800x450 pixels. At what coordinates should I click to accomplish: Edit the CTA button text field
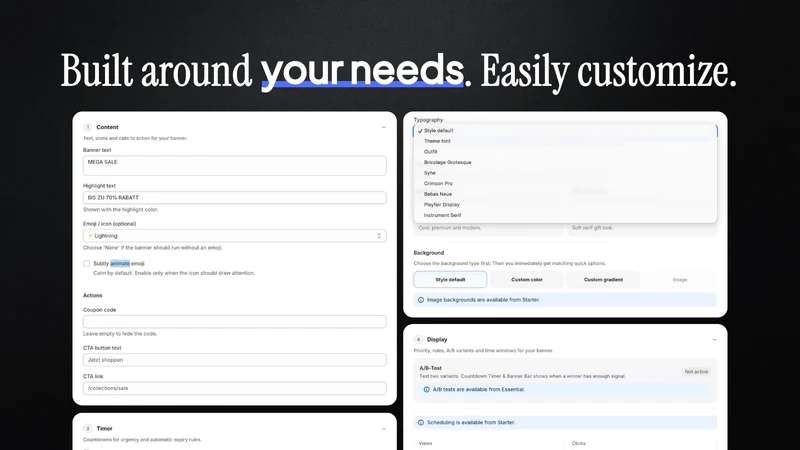[x=235, y=360]
